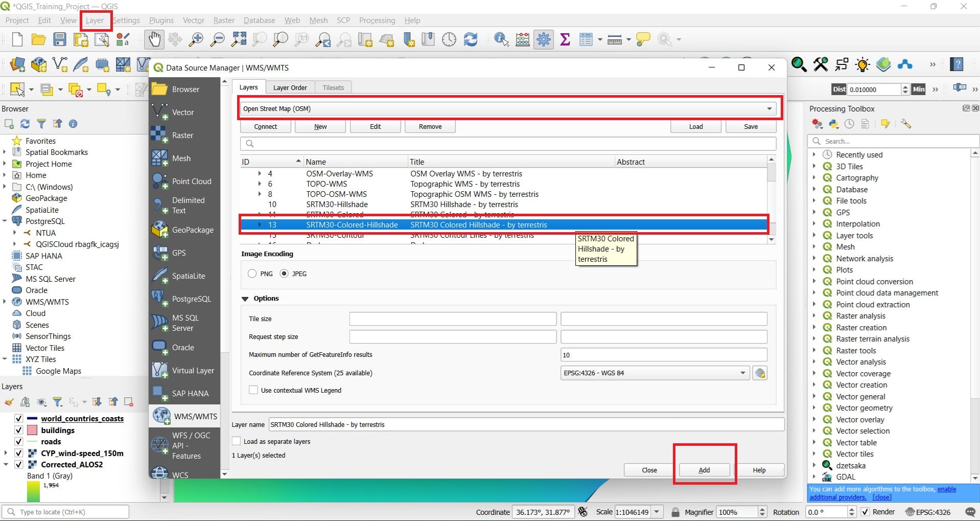The height and width of the screenshot is (521, 980).
Task: Enable Use contextual WMS Legend
Action: point(253,390)
